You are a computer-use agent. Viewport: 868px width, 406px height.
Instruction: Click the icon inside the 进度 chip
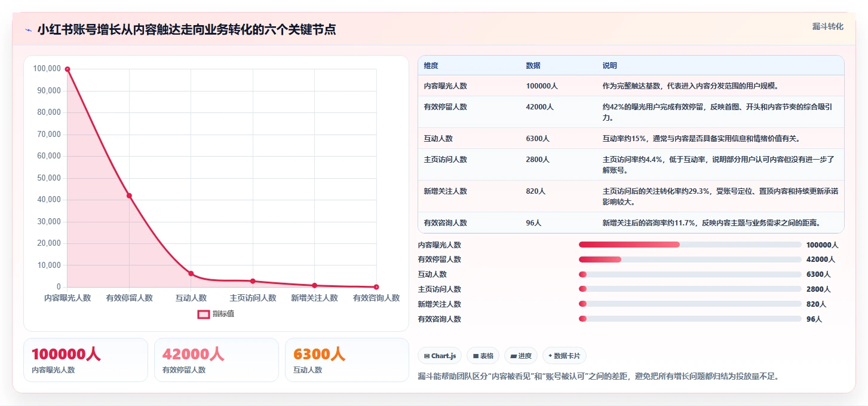click(x=514, y=356)
